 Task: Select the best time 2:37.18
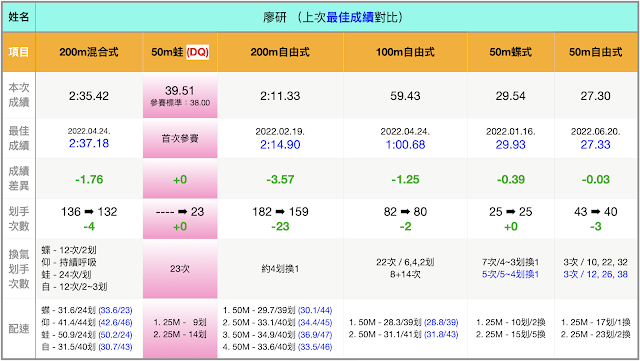click(x=89, y=143)
